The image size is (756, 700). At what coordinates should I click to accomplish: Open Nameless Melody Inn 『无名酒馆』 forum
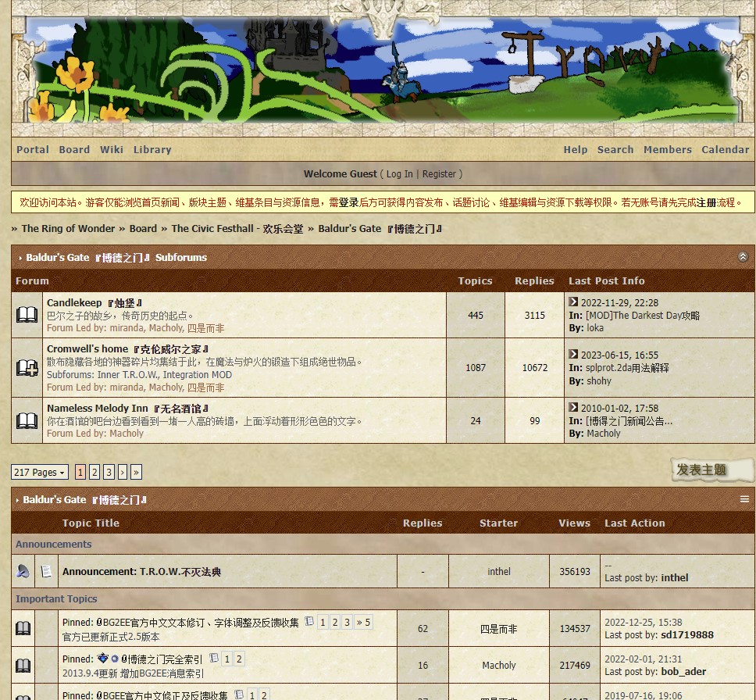click(x=128, y=409)
